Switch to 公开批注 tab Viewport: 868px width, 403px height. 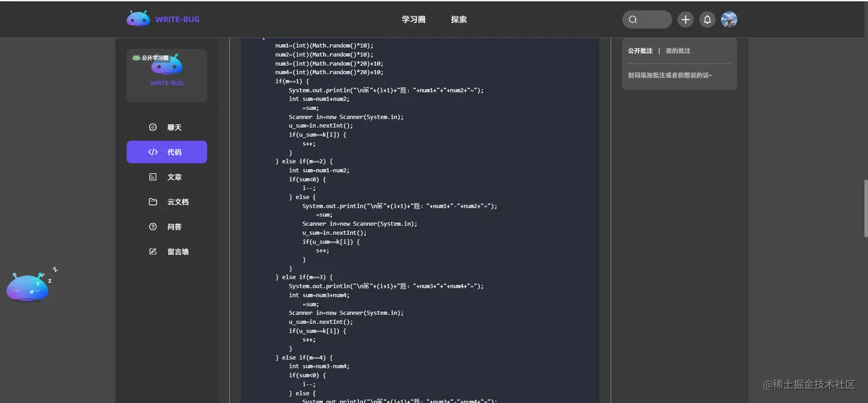[x=640, y=51]
